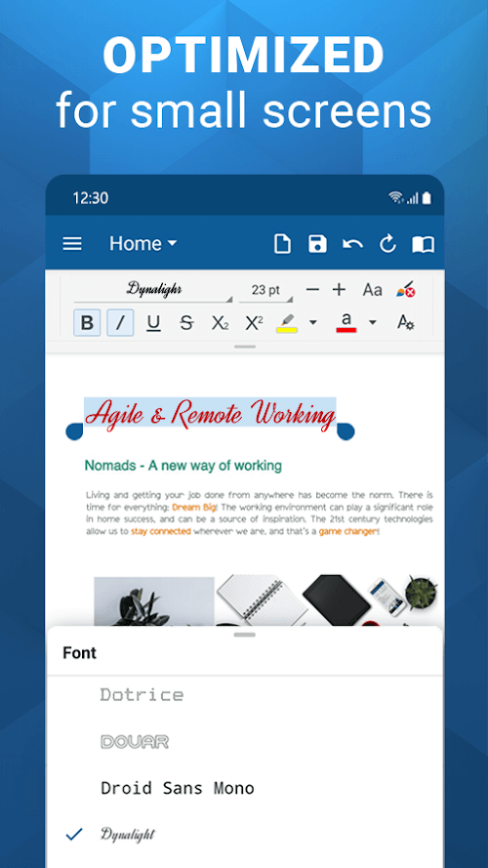Clear formatting with brush icon
488x868 pixels.
click(x=406, y=290)
